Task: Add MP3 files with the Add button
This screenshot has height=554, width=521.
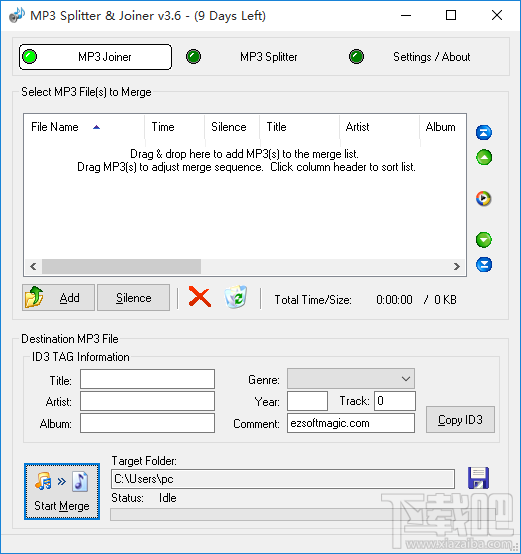Action: coord(58,297)
